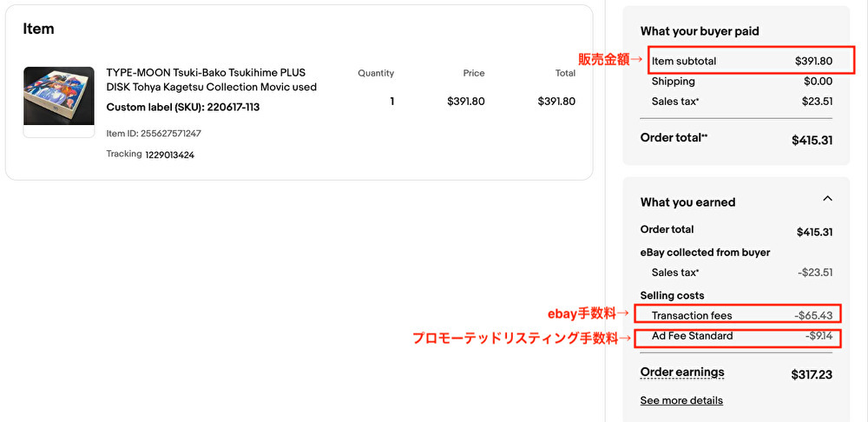Click the Shipping label under buyer paid
Screen dimensions: 868x422
pos(673,82)
